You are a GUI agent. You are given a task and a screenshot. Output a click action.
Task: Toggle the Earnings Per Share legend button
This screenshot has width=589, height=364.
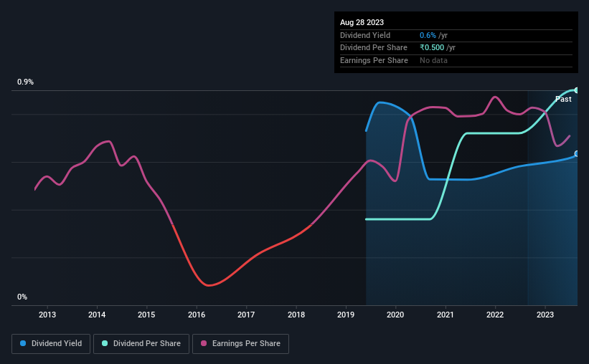[240, 344]
